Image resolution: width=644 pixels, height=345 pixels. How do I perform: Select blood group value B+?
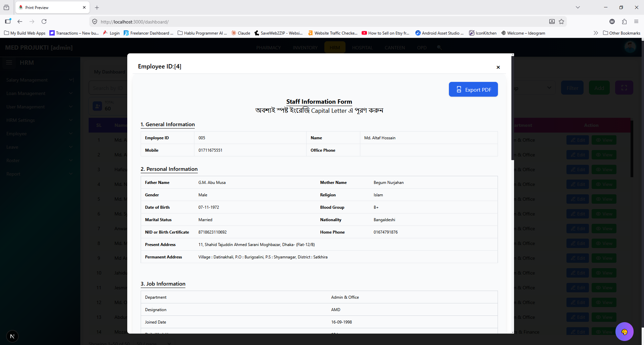[376, 207]
